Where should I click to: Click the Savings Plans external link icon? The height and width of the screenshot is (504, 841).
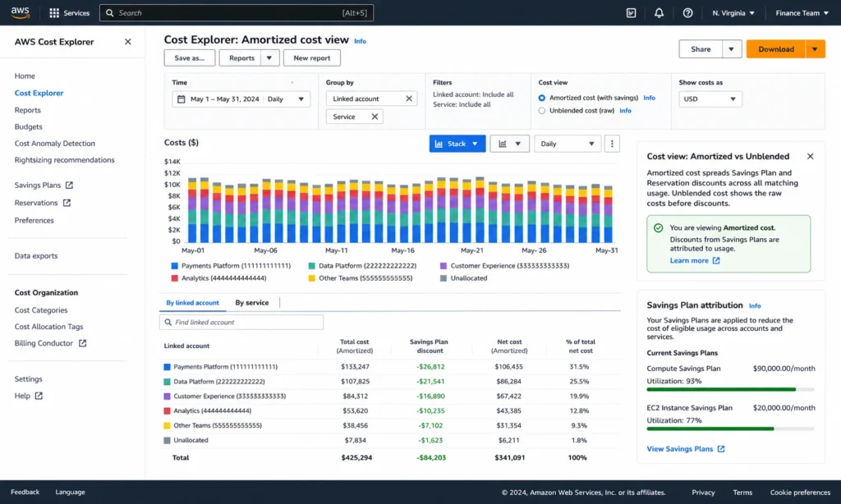click(x=69, y=185)
